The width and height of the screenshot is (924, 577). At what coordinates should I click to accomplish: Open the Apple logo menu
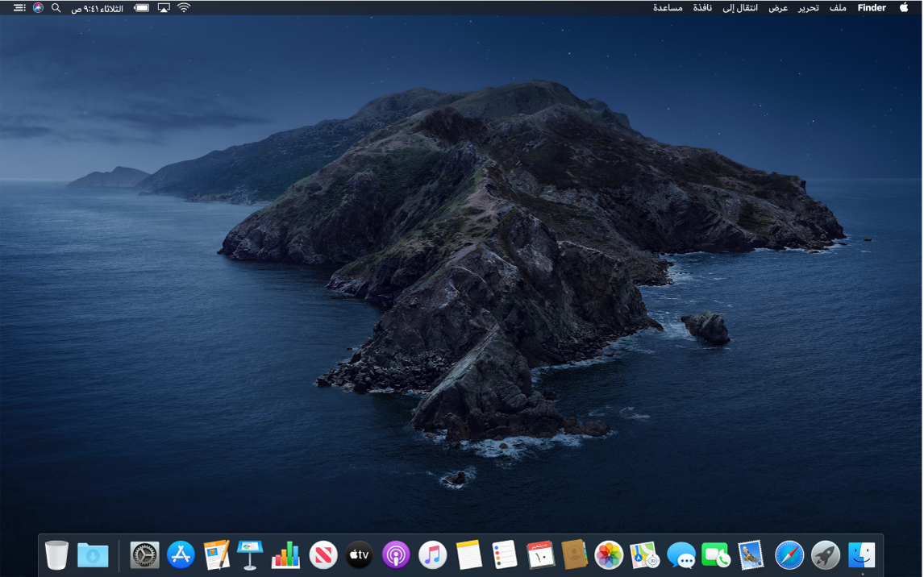pyautogui.click(x=904, y=8)
